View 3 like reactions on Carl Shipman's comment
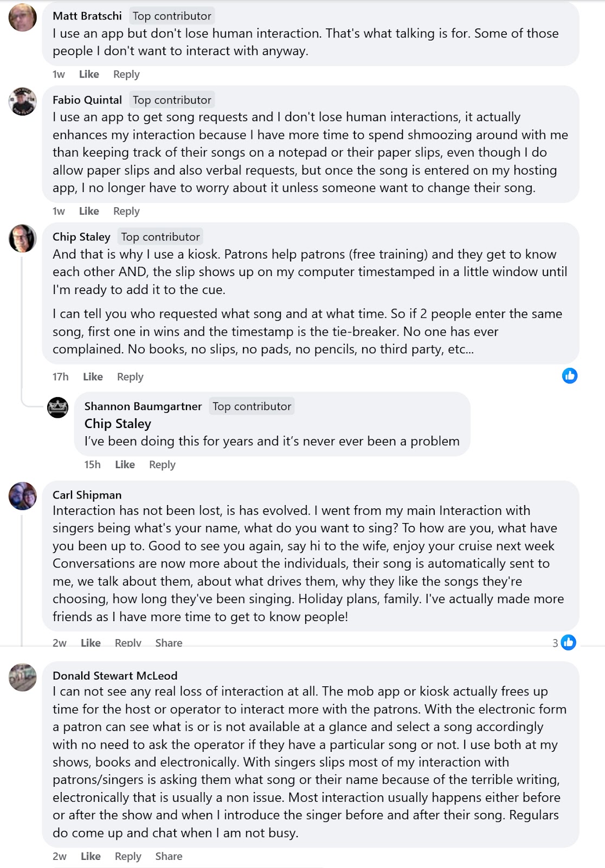605x868 pixels. pyautogui.click(x=564, y=643)
